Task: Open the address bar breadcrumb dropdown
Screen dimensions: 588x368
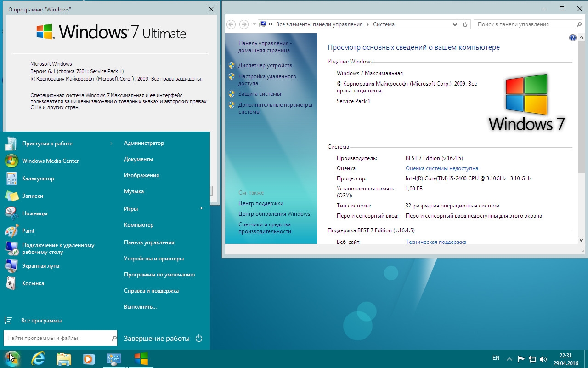Action: point(455,24)
